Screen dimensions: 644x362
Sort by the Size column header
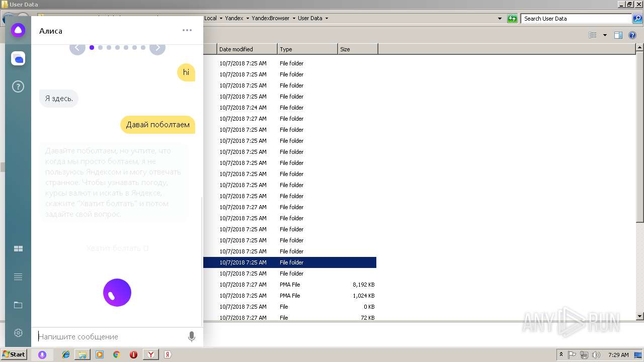coord(358,49)
